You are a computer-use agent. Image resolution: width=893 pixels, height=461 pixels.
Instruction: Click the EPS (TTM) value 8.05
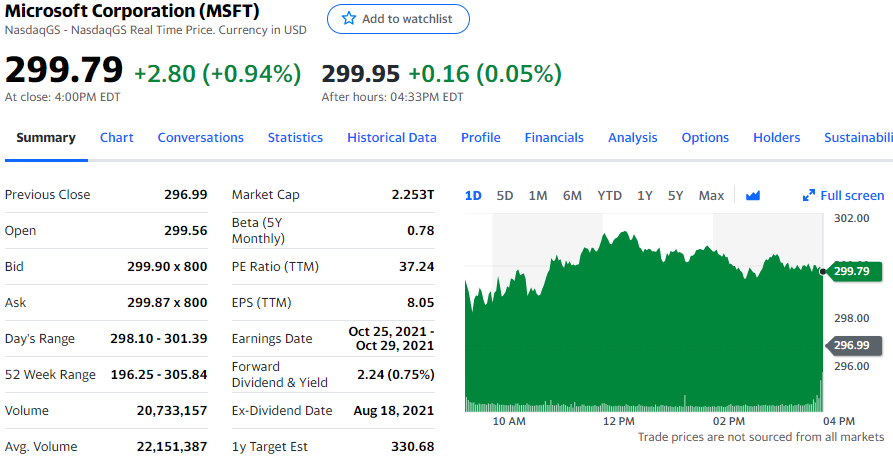point(421,302)
